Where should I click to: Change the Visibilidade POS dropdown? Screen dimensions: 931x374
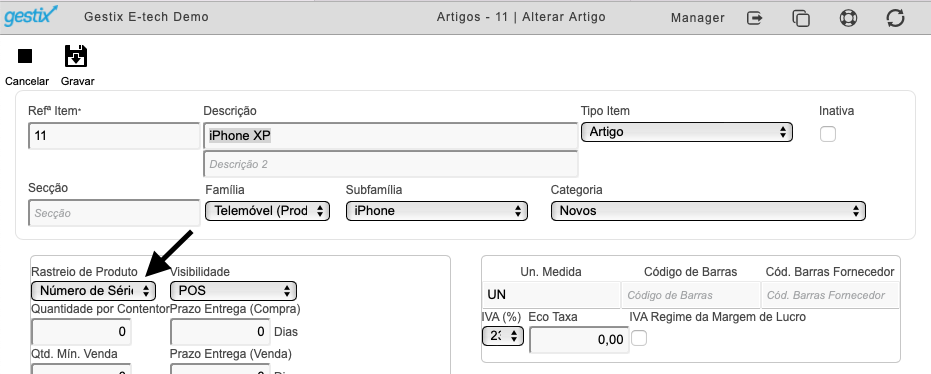pyautogui.click(x=233, y=290)
